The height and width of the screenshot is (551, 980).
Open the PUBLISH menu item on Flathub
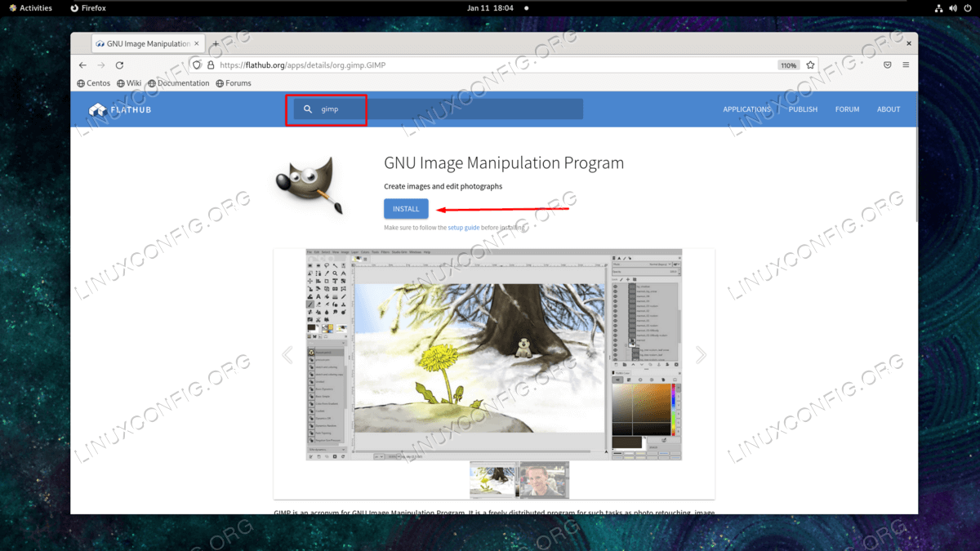click(803, 109)
